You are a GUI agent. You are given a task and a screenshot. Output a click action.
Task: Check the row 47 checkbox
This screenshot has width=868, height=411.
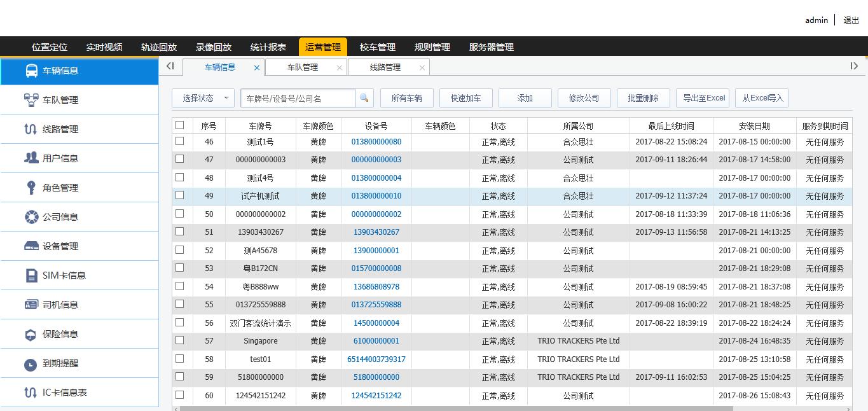(x=179, y=159)
